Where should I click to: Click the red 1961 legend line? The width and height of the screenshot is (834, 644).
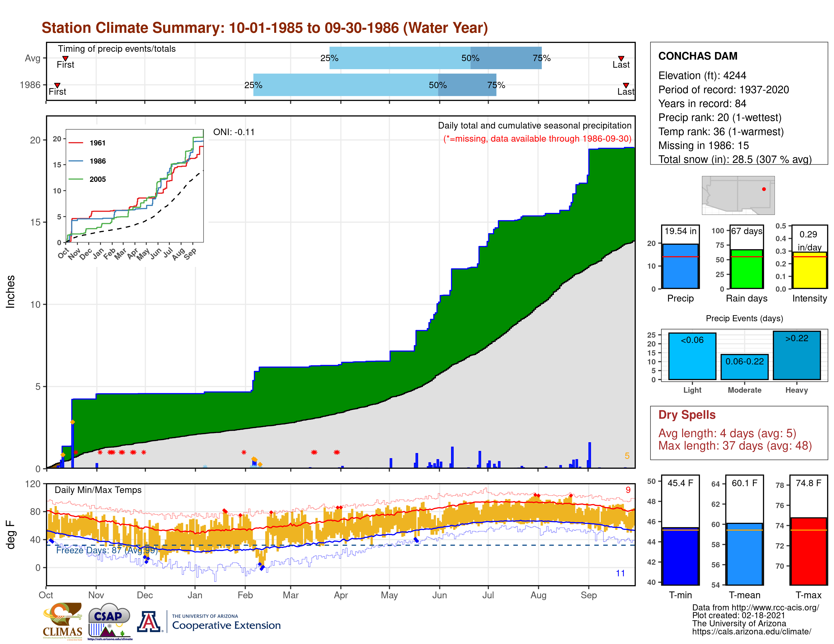pyautogui.click(x=76, y=143)
